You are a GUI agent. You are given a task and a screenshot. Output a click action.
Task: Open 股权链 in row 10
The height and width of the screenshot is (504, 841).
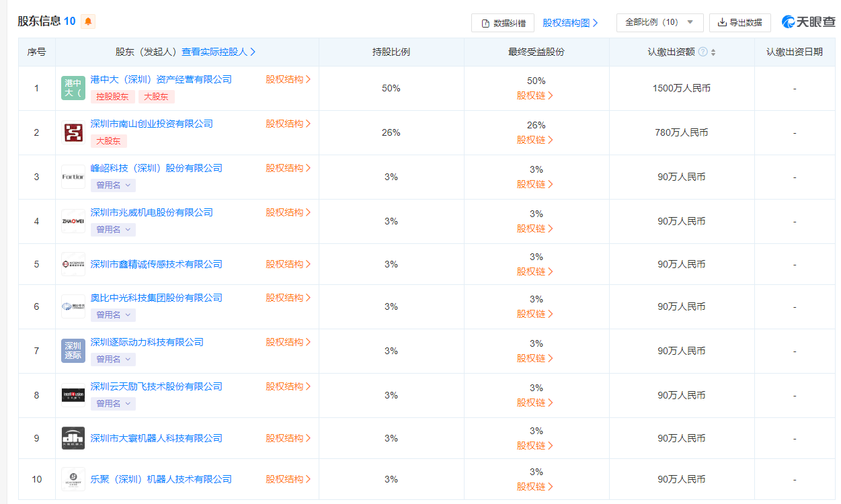coord(535,487)
